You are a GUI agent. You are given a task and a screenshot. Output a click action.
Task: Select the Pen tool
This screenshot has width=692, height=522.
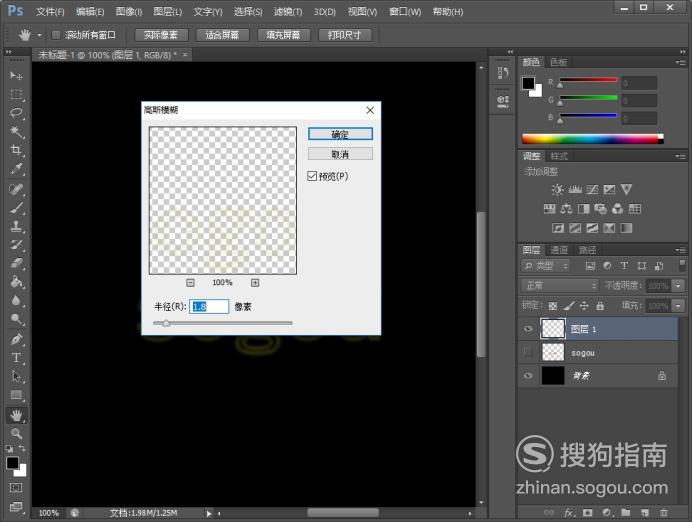pos(16,339)
